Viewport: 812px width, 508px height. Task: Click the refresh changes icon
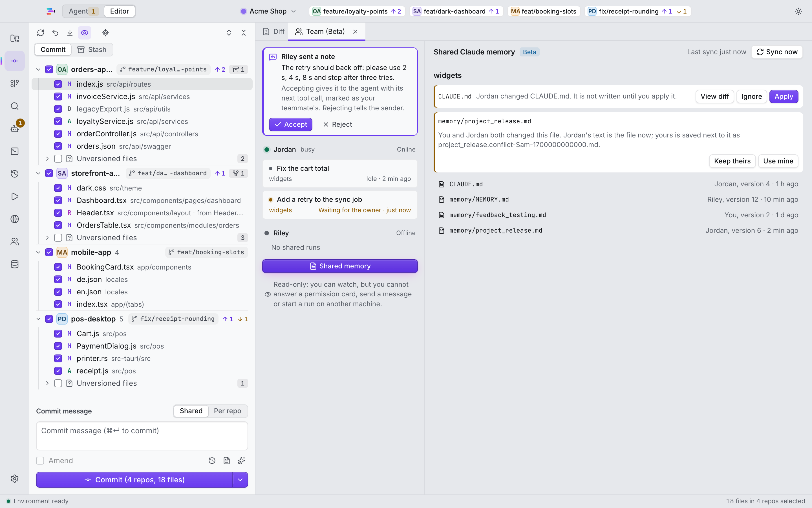pyautogui.click(x=41, y=32)
